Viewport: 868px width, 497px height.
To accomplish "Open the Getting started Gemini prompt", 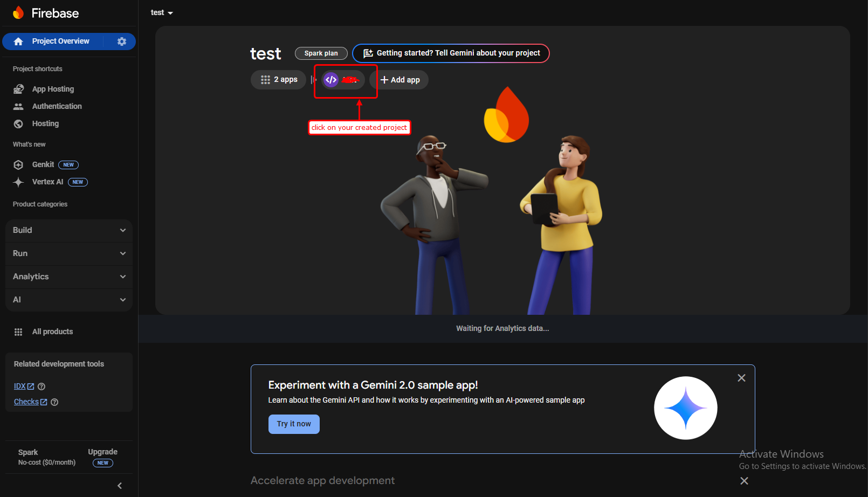I will (451, 53).
